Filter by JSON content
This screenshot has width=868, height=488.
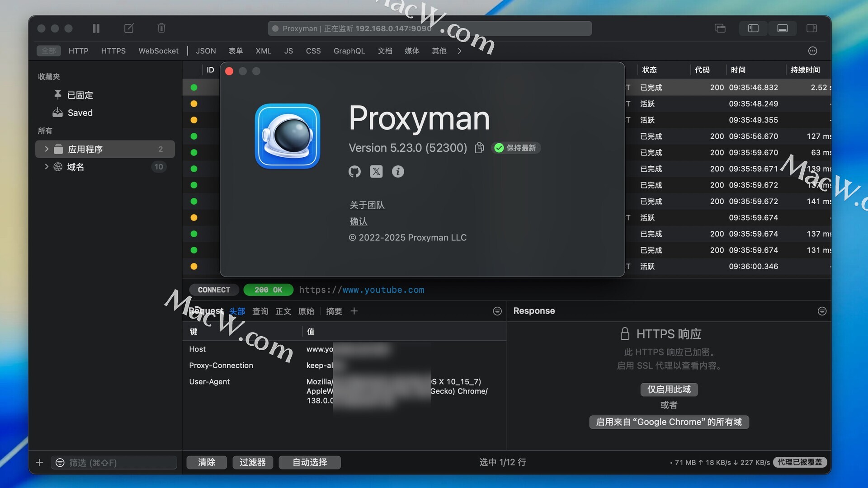pyautogui.click(x=206, y=51)
